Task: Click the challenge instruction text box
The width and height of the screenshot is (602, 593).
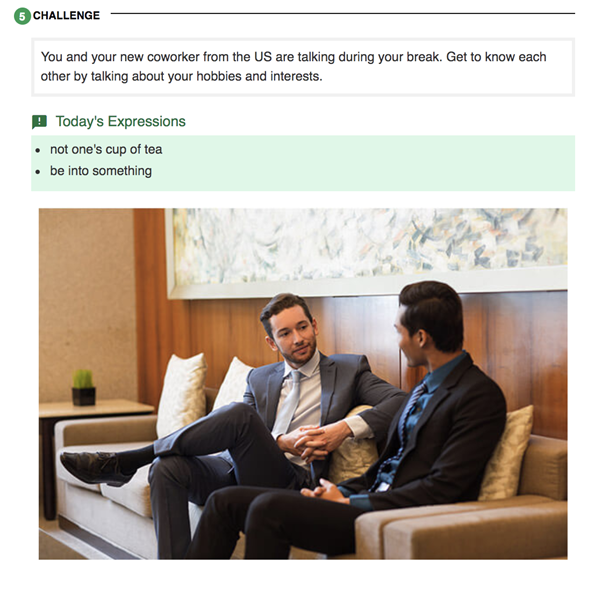Action: point(303,67)
